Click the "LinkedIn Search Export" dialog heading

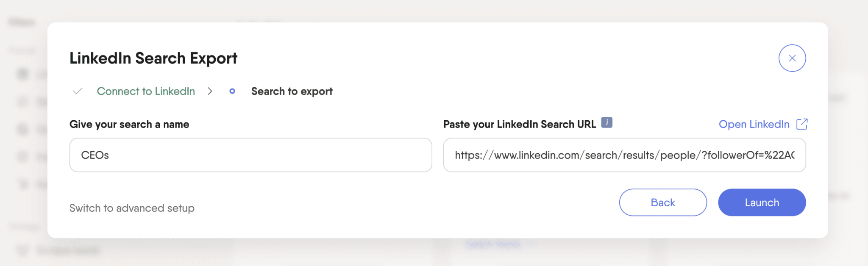(153, 58)
